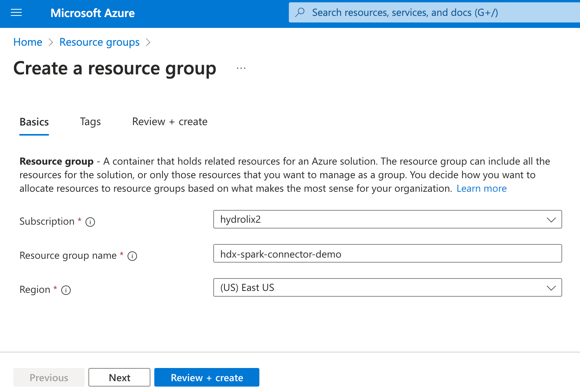Screen dimensions: 580x392
Task: Open the hamburger portal menu
Action: coord(16,13)
